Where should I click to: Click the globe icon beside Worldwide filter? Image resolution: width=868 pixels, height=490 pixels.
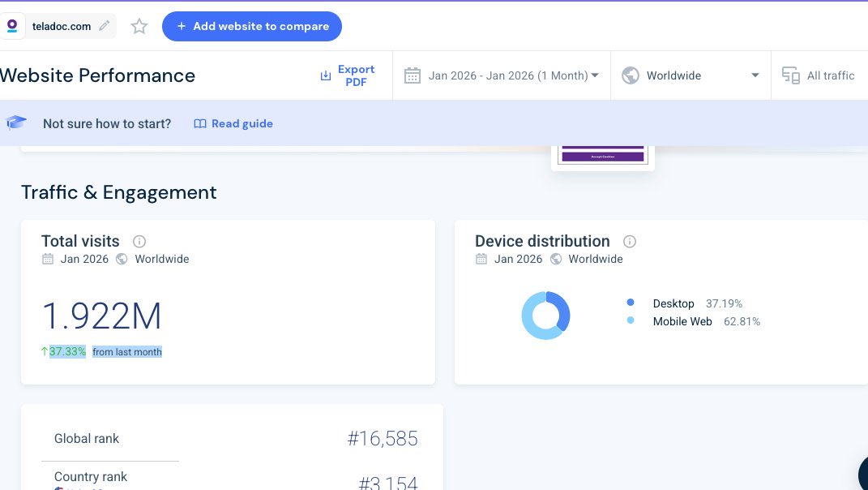pos(630,75)
